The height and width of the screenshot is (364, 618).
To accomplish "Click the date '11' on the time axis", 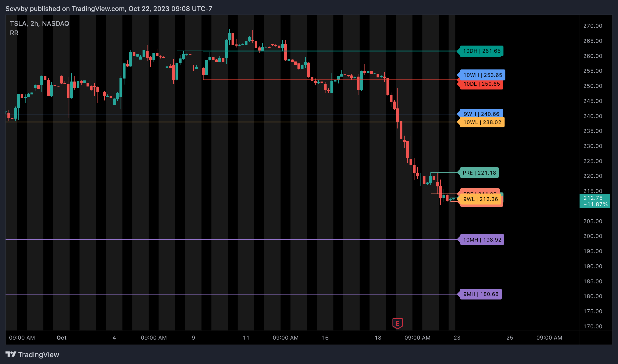I will pos(246,338).
